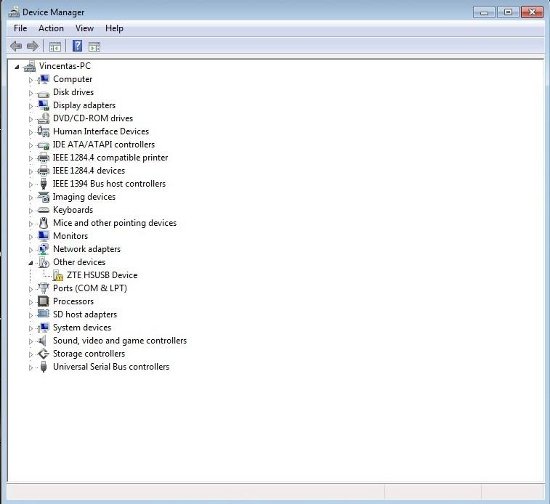Open Help via blue question-mark icon
Image resolution: width=550 pixels, height=504 pixels.
coord(77,46)
